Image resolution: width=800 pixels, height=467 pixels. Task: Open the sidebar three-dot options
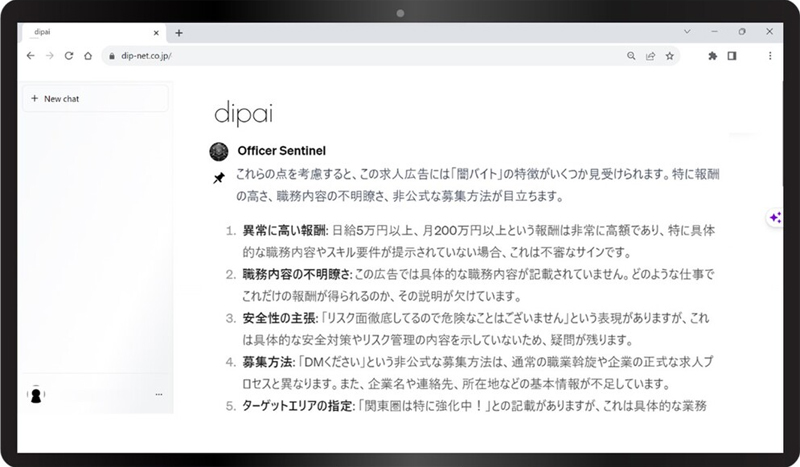(x=159, y=395)
